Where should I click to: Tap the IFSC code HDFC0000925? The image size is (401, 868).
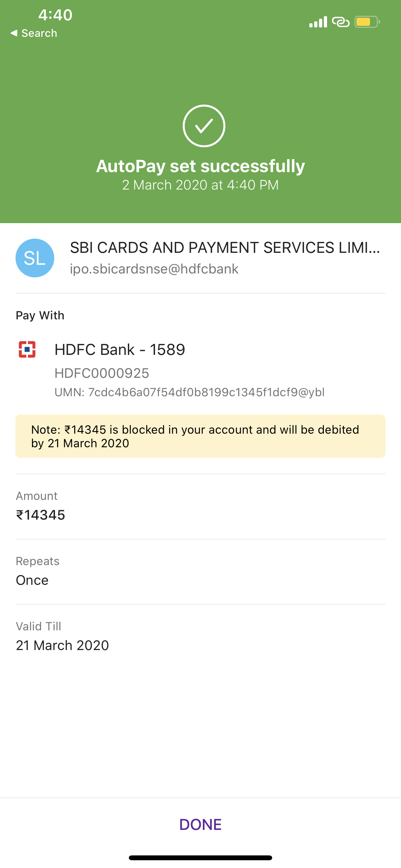tap(102, 373)
